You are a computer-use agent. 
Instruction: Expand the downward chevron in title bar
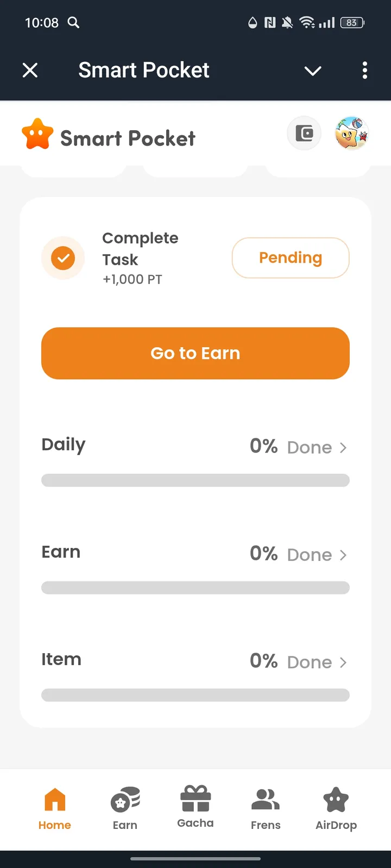tap(313, 71)
